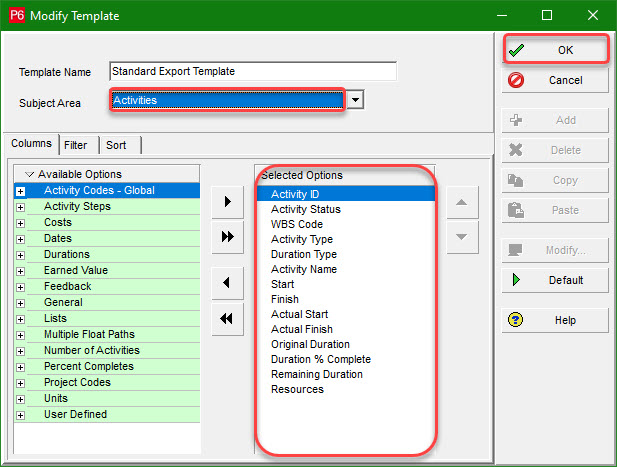617x467 pixels.
Task: Select Resources in Selected Options
Action: pyautogui.click(x=346, y=389)
